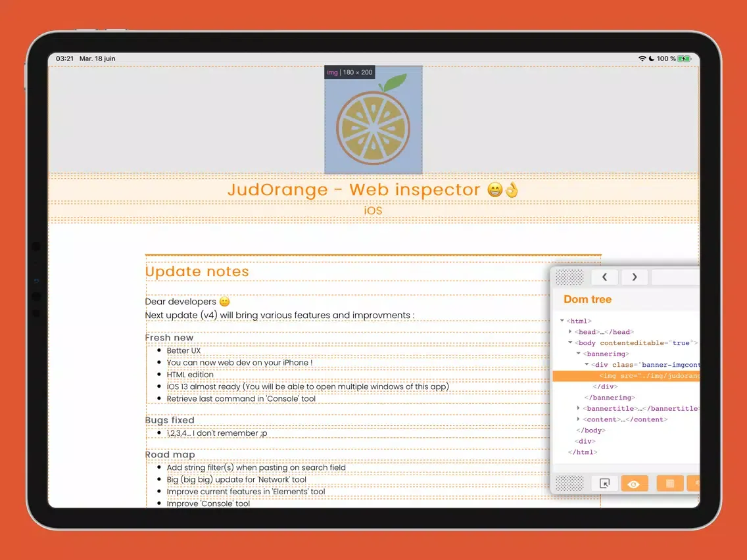This screenshot has width=747, height=560.
Task: Expand the content node in the DOM tree
Action: [578, 419]
